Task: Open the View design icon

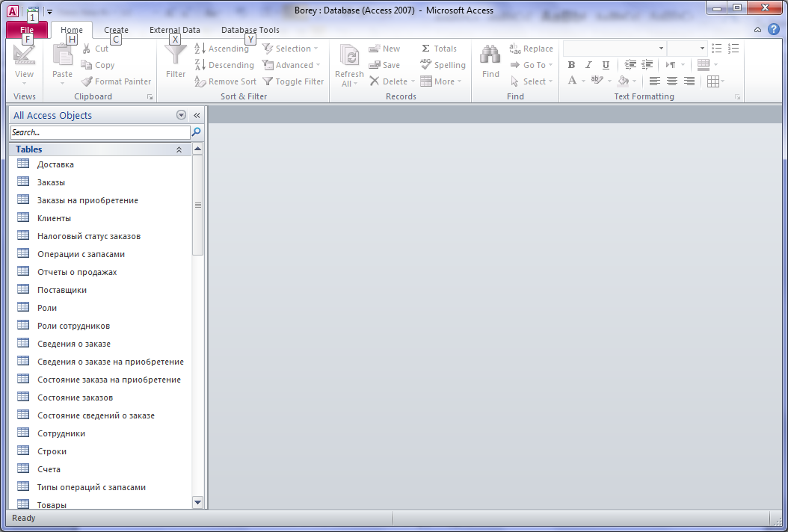Action: point(24,55)
